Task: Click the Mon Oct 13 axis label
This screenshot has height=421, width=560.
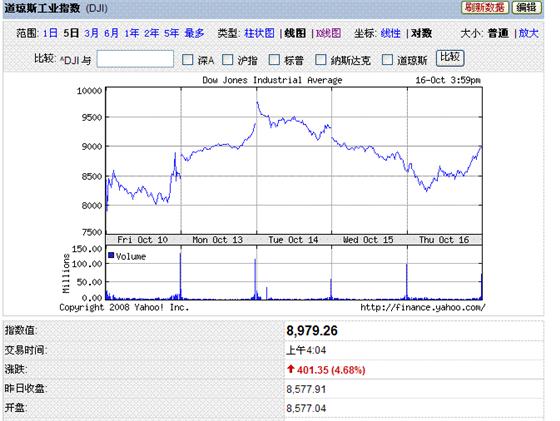Action: 218,240
